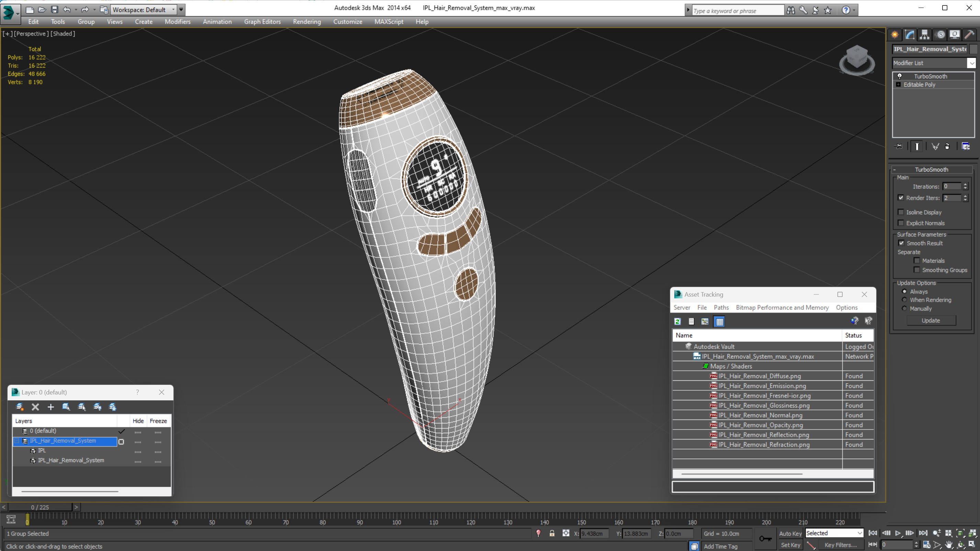The height and width of the screenshot is (551, 980).
Task: Click Refresh icon in Asset Tracking
Action: click(x=678, y=322)
